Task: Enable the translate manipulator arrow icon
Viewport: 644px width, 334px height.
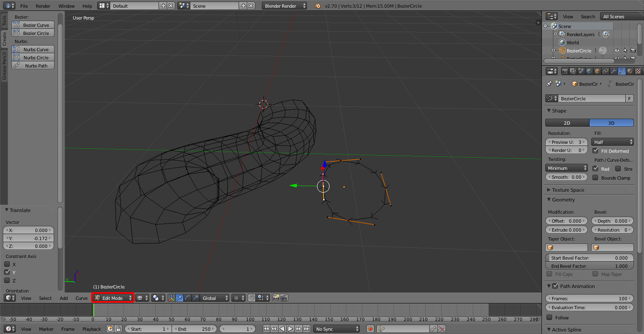Action: pyautogui.click(x=179, y=298)
